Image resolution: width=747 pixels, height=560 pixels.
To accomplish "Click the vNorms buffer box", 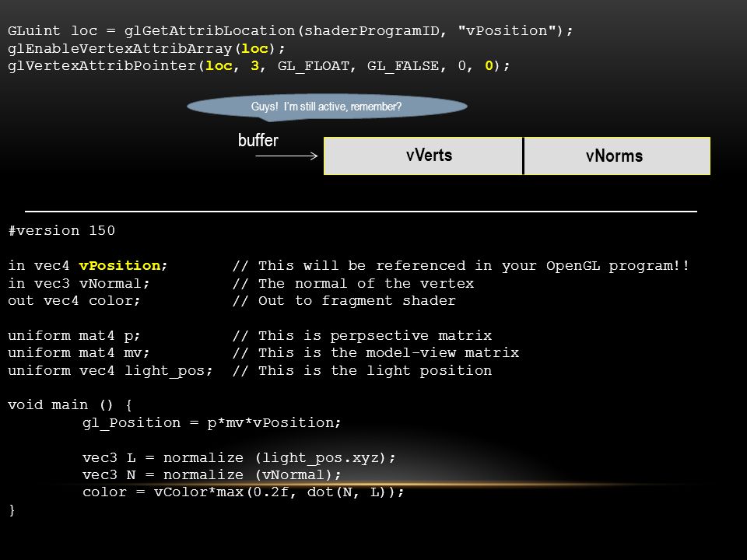I will click(617, 156).
